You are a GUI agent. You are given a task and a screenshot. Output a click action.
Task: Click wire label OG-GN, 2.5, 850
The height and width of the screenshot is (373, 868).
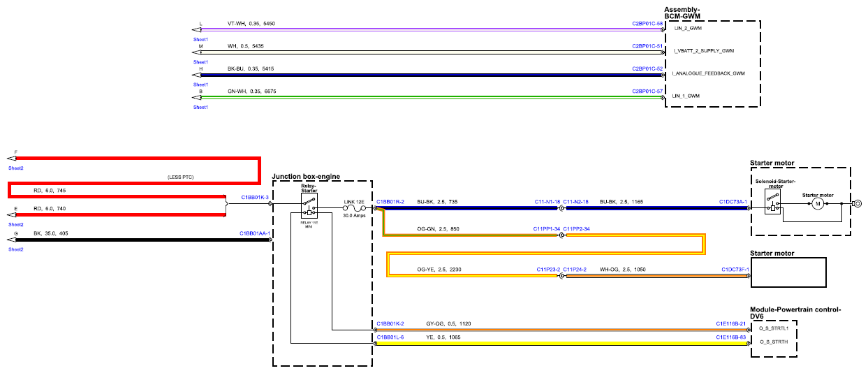click(438, 229)
